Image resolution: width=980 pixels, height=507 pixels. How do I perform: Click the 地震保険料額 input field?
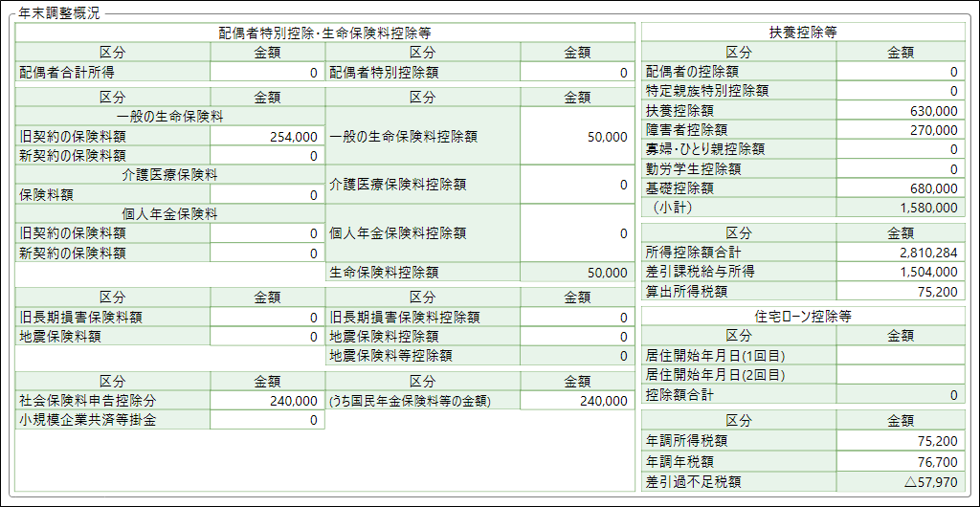(x=267, y=337)
